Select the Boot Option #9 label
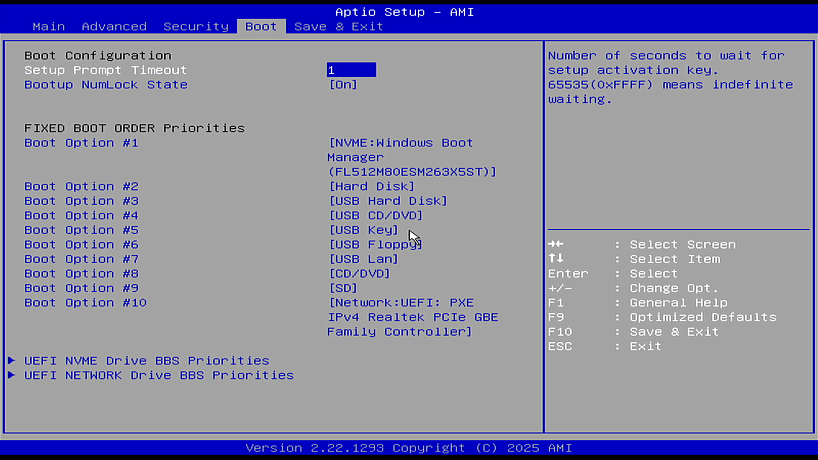 tap(81, 288)
